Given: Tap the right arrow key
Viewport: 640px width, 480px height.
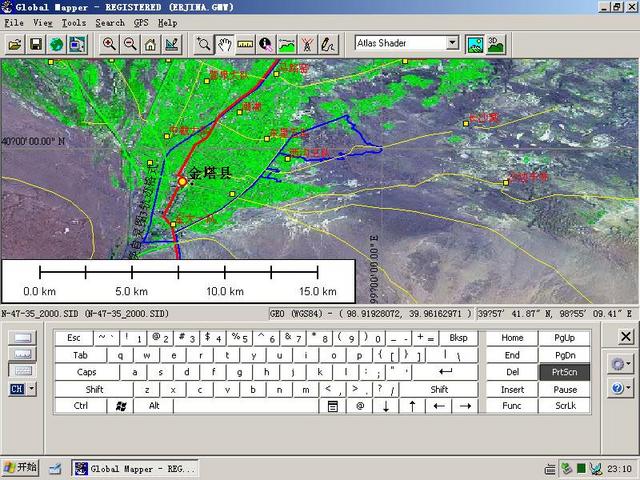Looking at the screenshot, I should [465, 406].
